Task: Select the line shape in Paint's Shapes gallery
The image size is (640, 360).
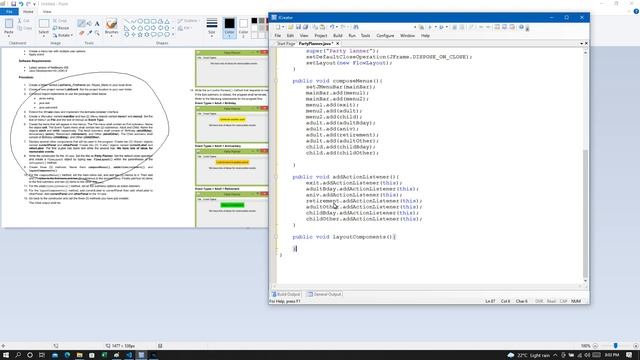Action: click(x=127, y=21)
